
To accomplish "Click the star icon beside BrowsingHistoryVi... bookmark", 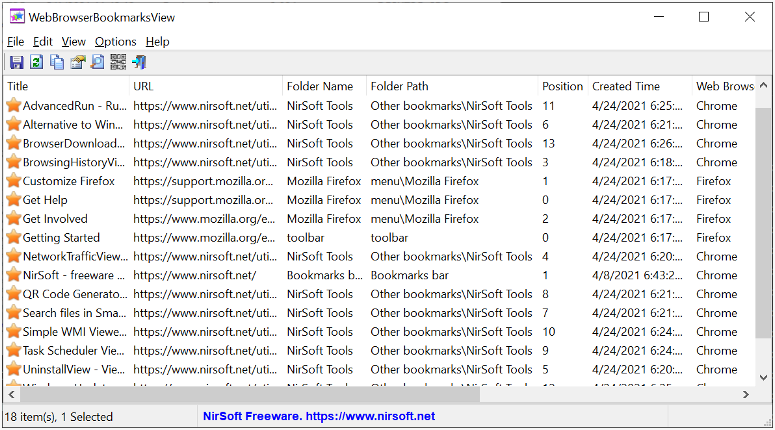I will pos(13,162).
